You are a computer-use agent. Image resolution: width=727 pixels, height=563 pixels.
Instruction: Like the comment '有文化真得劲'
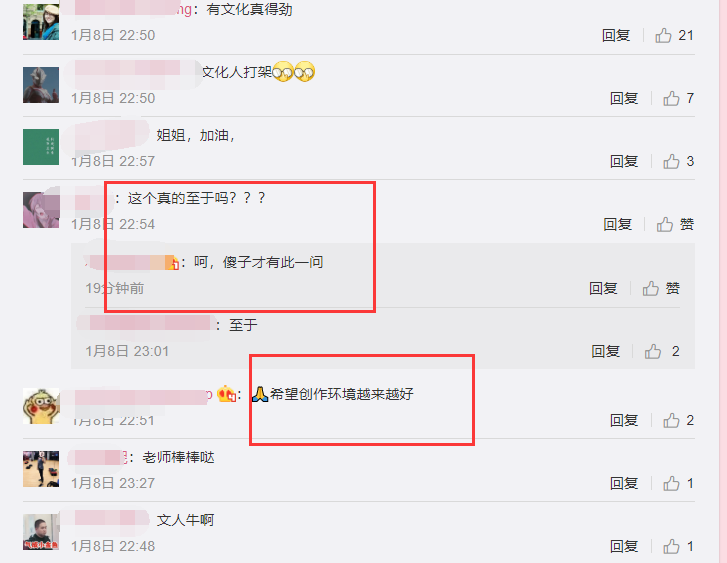pyautogui.click(x=674, y=35)
